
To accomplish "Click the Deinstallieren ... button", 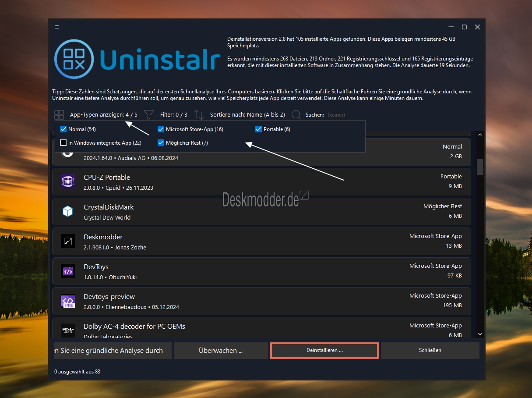I will [324, 351].
